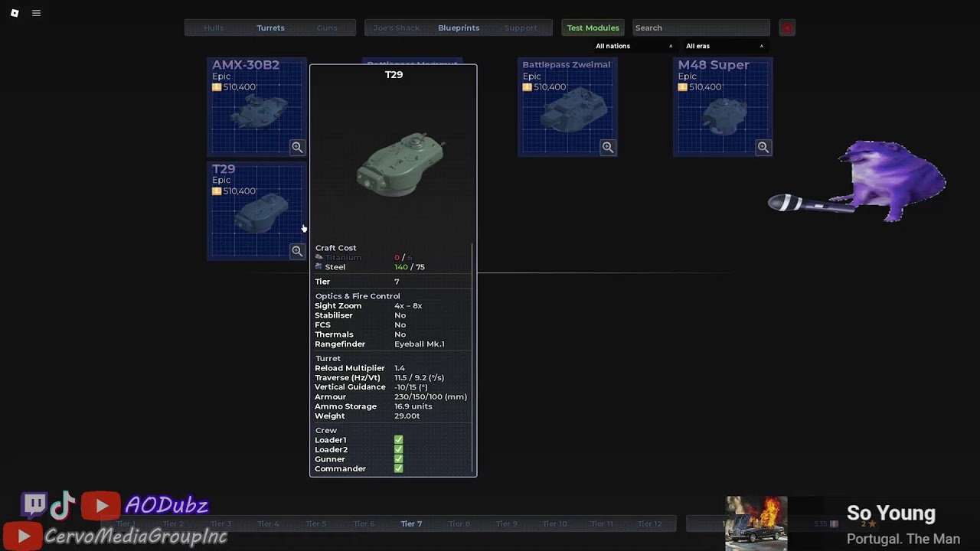
Task: Open the hamburger menu beside Roblox logo
Action: pyautogui.click(x=36, y=13)
